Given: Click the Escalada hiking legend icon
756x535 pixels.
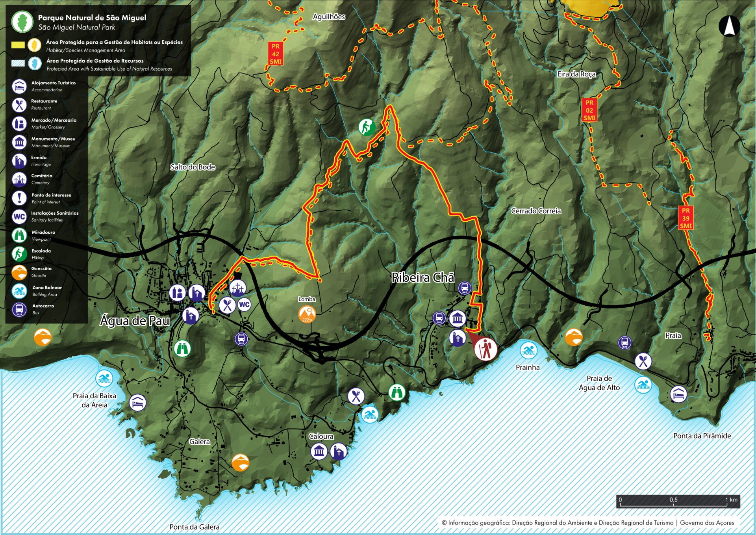Looking at the screenshot, I should (x=19, y=254).
